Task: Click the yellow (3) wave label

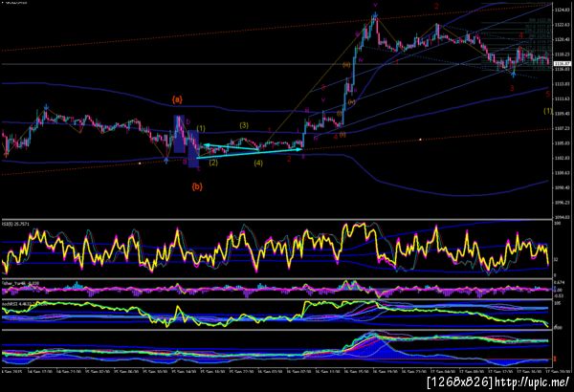Action: pos(244,125)
